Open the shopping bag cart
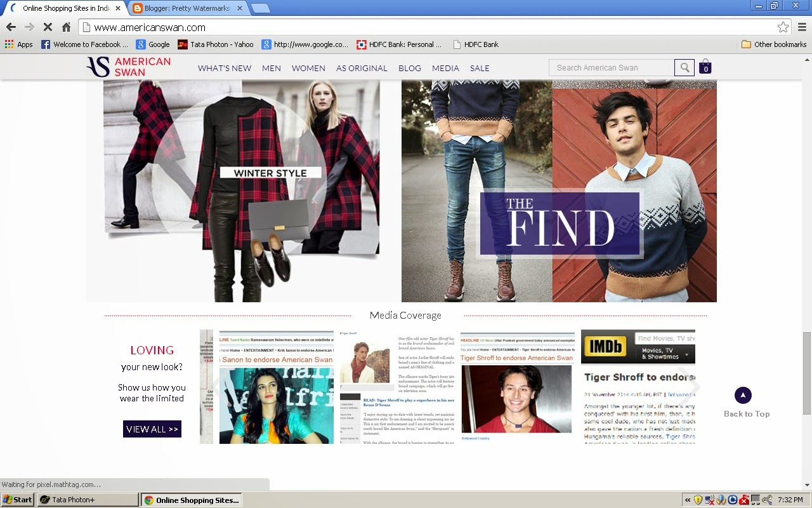This screenshot has height=508, width=812. (x=705, y=67)
